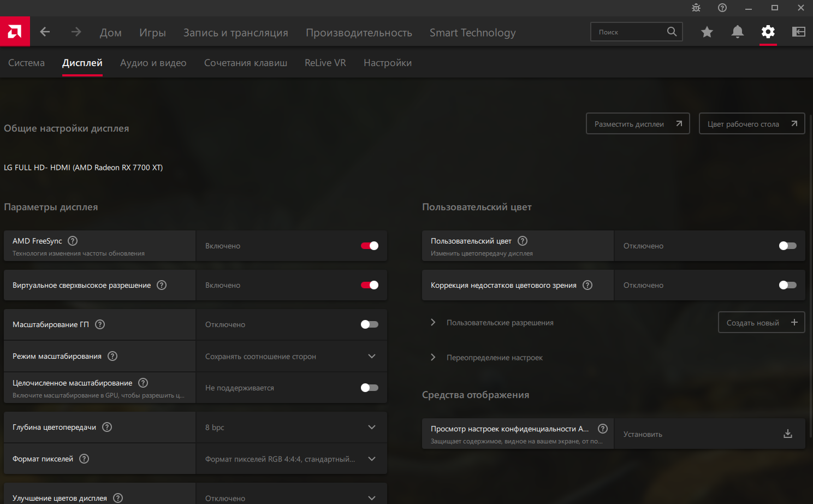
Task: Toggle Целочисленное масштабирование switch
Action: pyautogui.click(x=370, y=388)
